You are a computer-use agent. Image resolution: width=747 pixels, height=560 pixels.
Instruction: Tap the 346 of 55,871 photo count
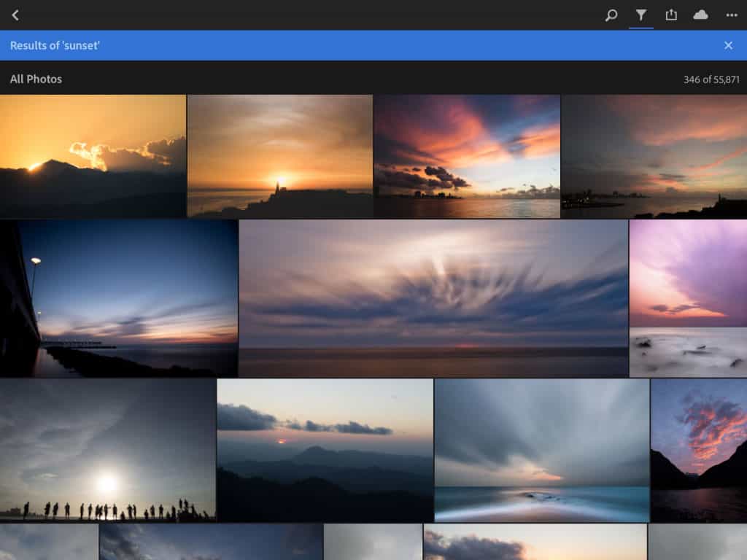711,79
